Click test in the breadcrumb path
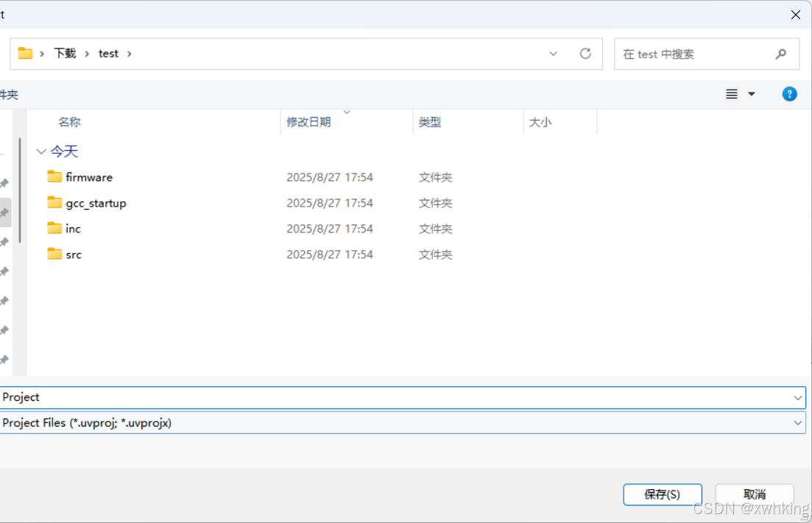 pos(108,54)
